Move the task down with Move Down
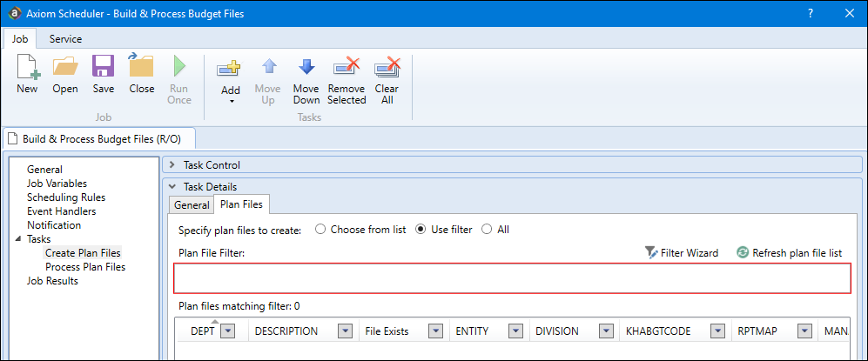This screenshot has height=361, width=868. [306, 69]
